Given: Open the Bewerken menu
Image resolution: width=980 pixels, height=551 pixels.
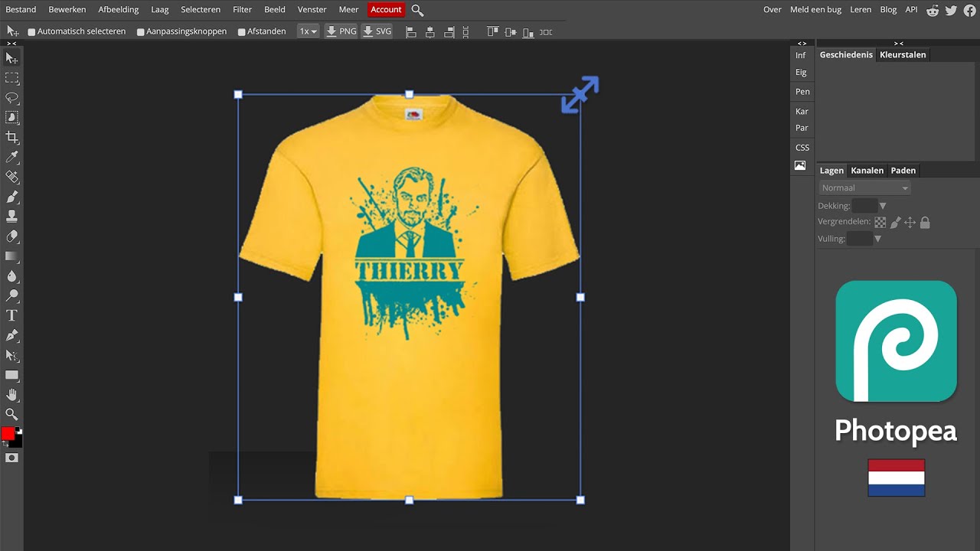Looking at the screenshot, I should tap(67, 10).
